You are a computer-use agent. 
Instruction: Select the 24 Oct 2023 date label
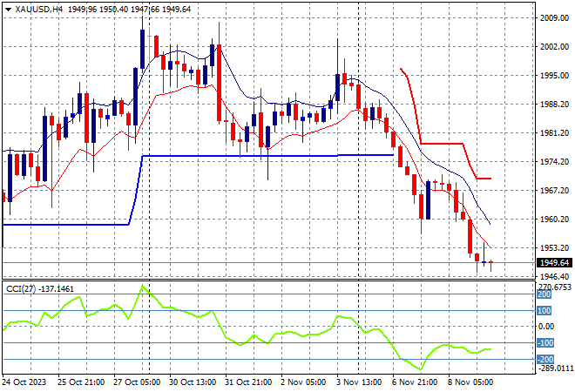[27, 382]
